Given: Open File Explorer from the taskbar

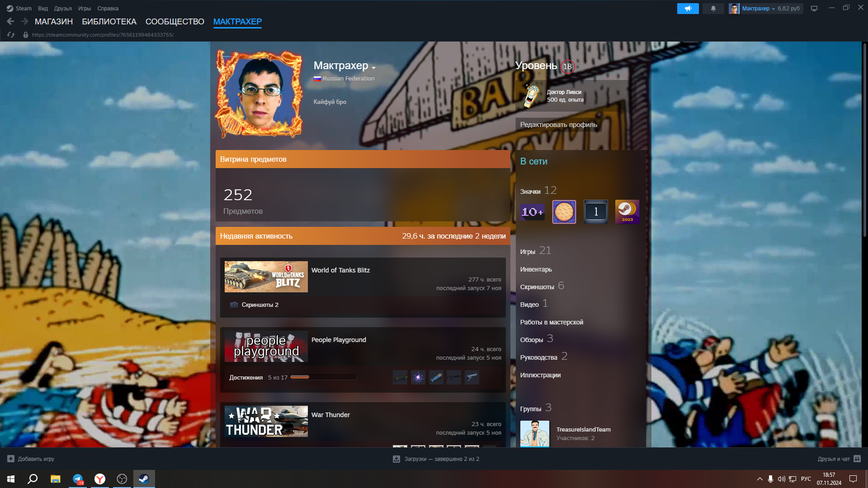Looking at the screenshot, I should pyautogui.click(x=56, y=479).
